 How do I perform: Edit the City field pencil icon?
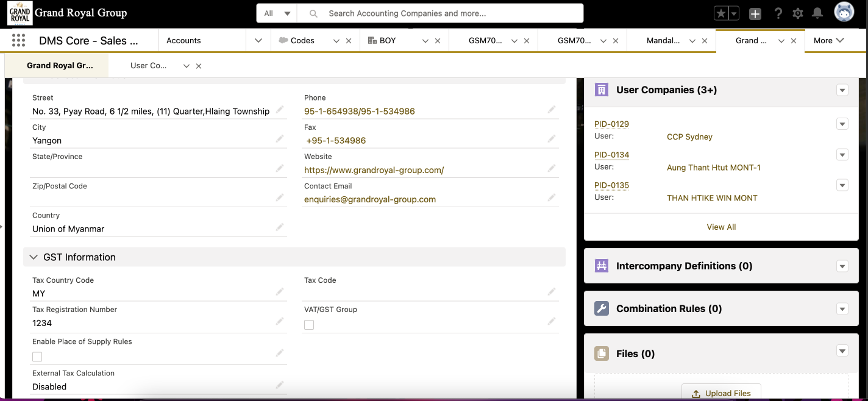[280, 139]
